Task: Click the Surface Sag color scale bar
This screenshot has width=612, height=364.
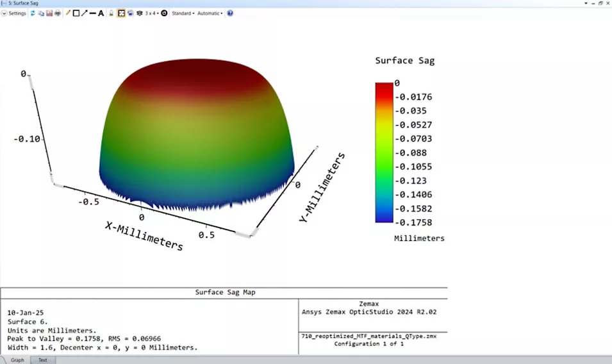Action: pyautogui.click(x=384, y=153)
